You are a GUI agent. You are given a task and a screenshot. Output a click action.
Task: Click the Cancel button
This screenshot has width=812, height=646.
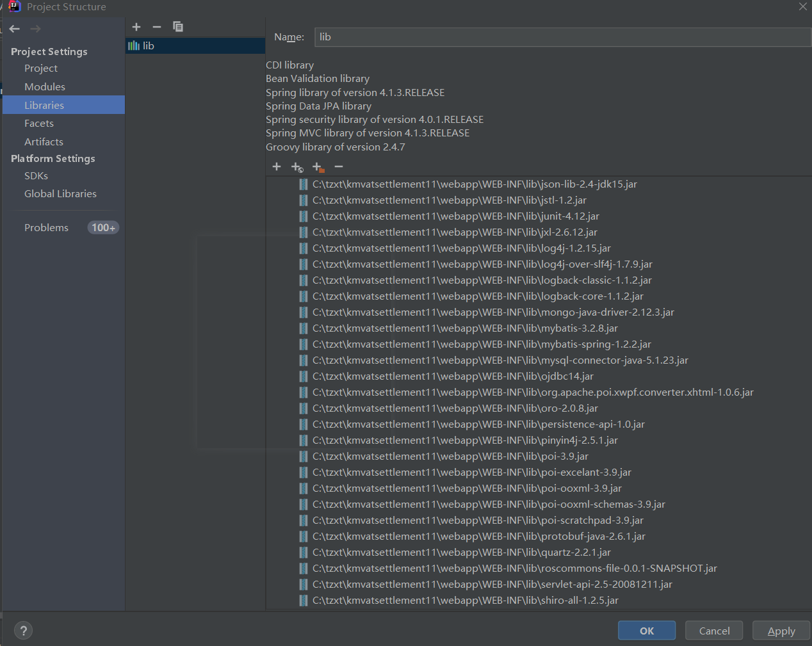coord(714,631)
